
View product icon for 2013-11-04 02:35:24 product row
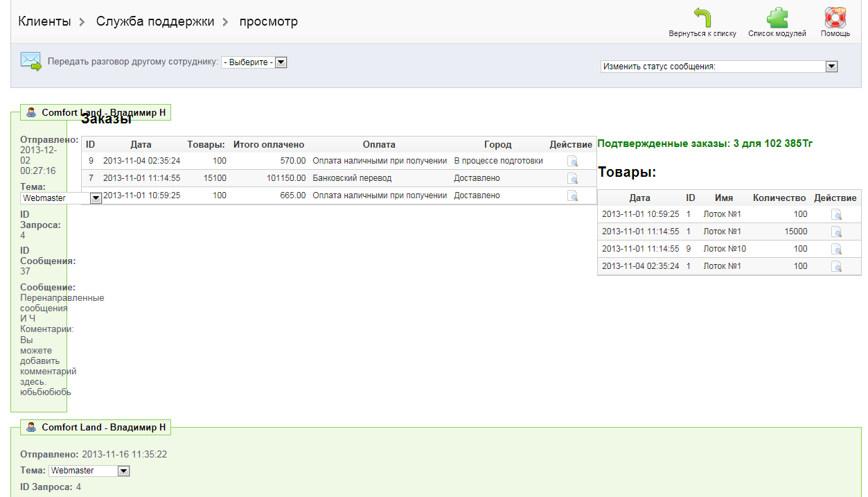[837, 267]
